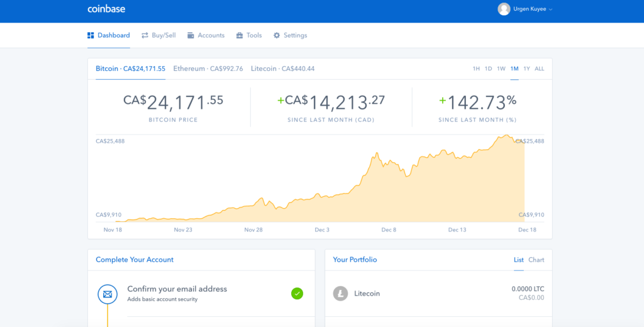The image size is (644, 327).
Task: Click Confirm your email address step
Action: [x=177, y=289]
